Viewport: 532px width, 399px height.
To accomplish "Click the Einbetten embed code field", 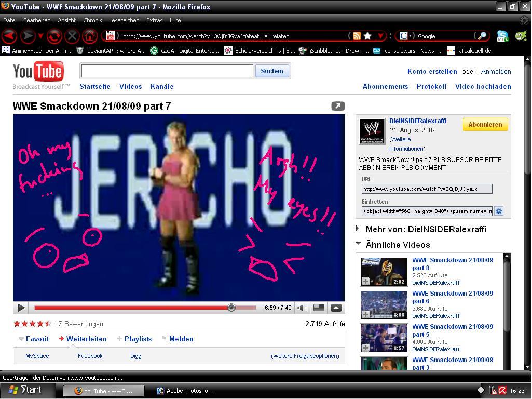I will tap(427, 211).
